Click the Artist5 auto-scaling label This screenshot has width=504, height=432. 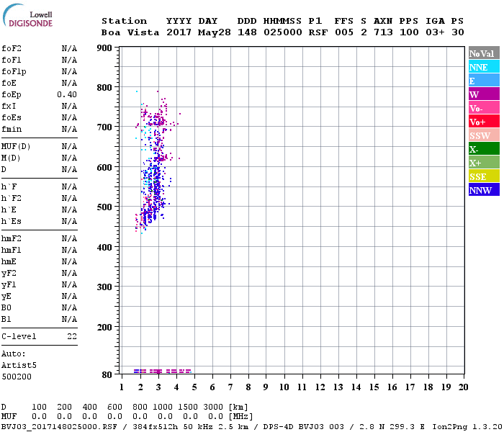pos(17,365)
